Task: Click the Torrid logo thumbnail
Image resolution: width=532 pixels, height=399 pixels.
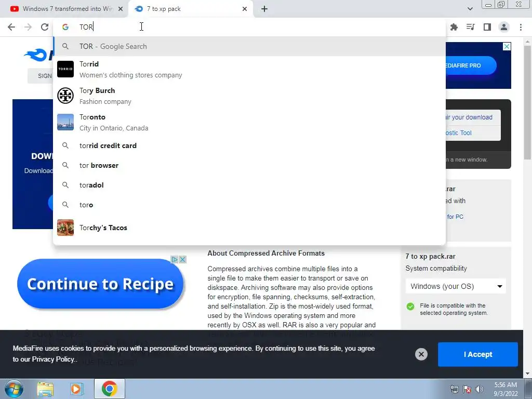Action: (x=65, y=69)
